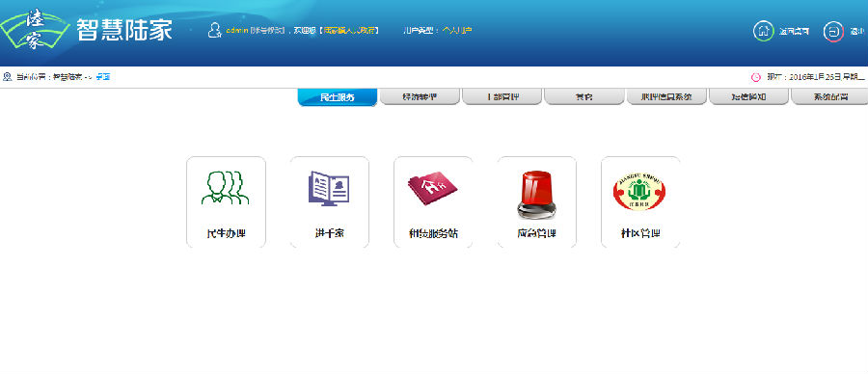Image resolution: width=868 pixels, height=374 pixels.
Task: Click the 返回桌面 home icon
Action: click(x=763, y=31)
